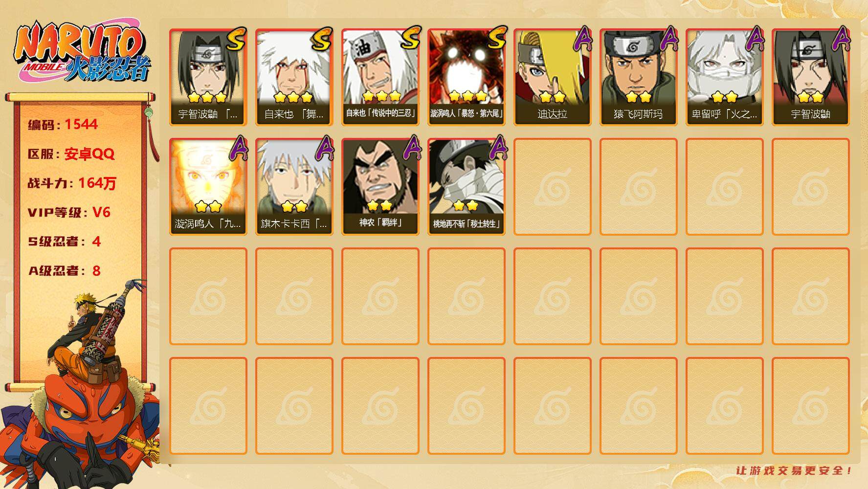Viewport: 868px width, 489px height.
Task: Click the 漩涡鸣人「暴怒·第六尾」card
Action: coord(466,77)
